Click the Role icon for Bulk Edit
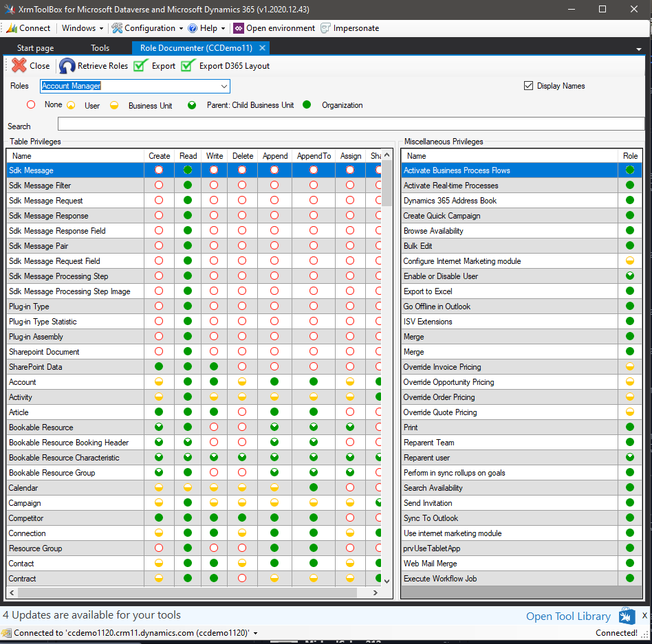The image size is (652, 644). pos(630,245)
